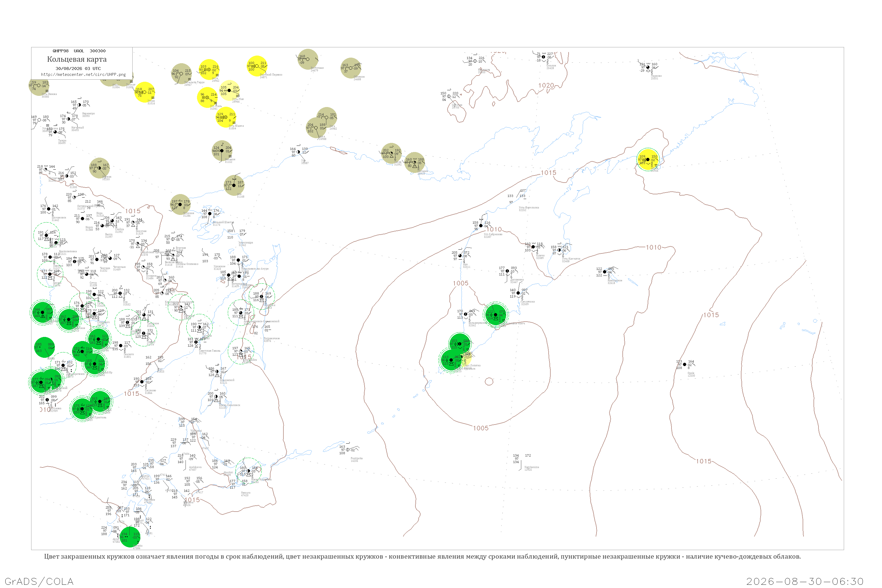Image resolution: width=882 pixels, height=588 pixels.
Task: Click the olive Нелькан station circle
Action: [222, 151]
